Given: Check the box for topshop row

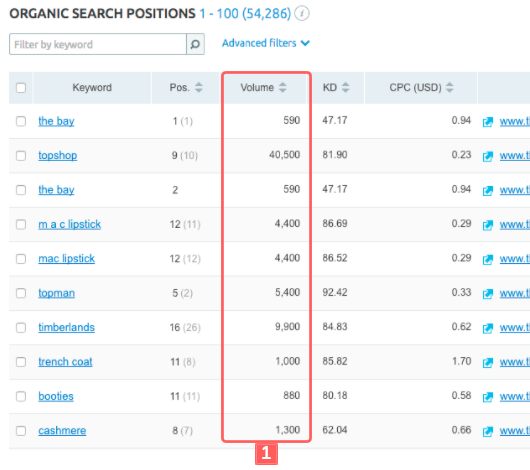Looking at the screenshot, I should [21, 156].
